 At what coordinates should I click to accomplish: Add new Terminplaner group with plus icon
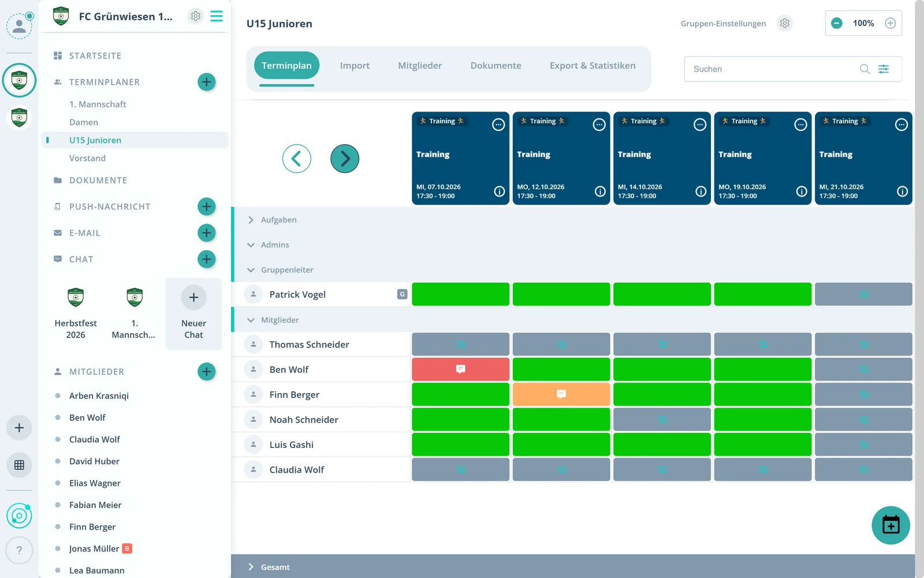pyautogui.click(x=207, y=82)
